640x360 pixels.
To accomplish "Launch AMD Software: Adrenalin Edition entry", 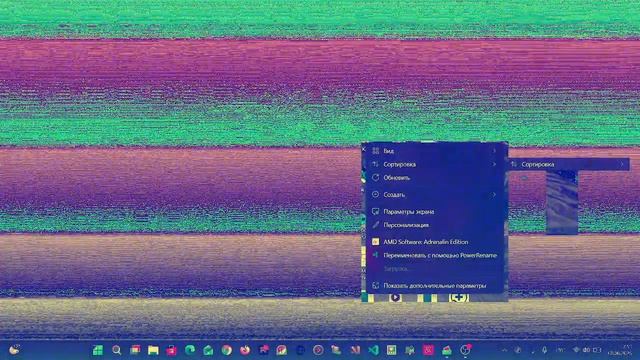I will (434, 242).
